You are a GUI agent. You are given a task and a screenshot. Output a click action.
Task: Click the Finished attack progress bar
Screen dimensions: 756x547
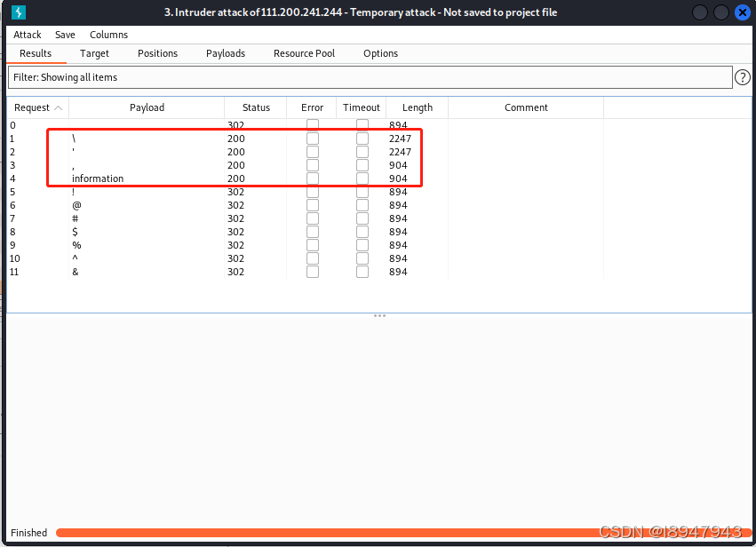click(x=403, y=533)
